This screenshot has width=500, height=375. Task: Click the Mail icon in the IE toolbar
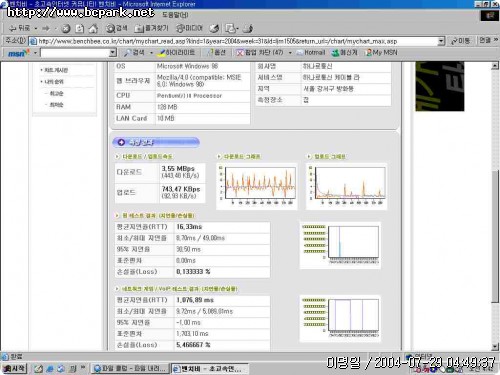coord(230,29)
